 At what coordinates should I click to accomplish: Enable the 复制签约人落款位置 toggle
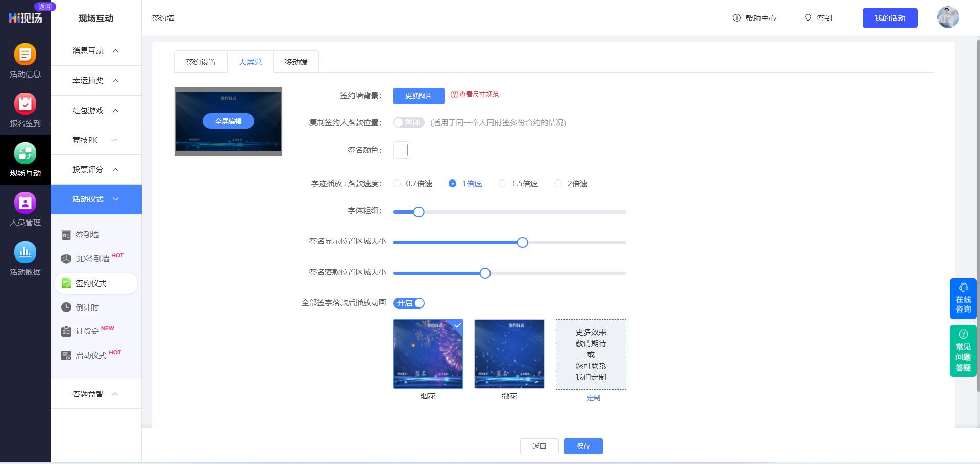tap(408, 122)
